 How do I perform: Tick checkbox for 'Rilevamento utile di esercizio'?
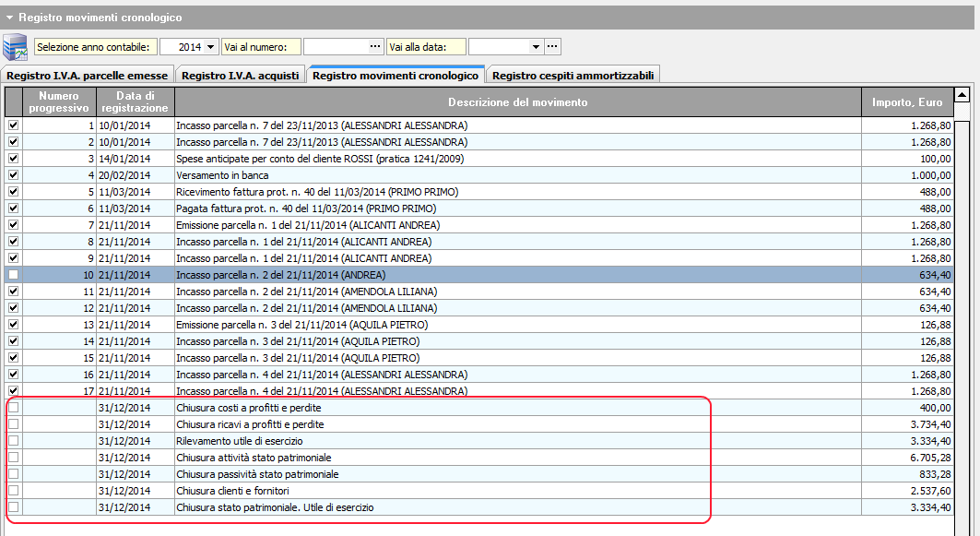13,441
